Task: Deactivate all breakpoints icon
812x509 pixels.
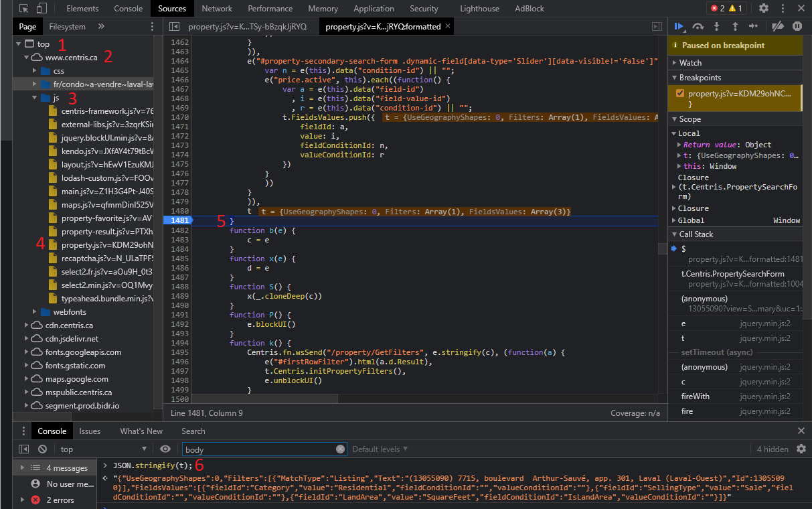Action: click(x=777, y=26)
